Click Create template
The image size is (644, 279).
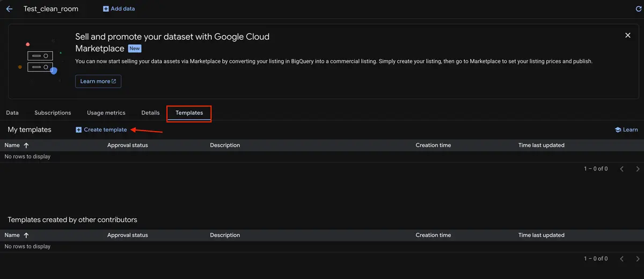101,130
